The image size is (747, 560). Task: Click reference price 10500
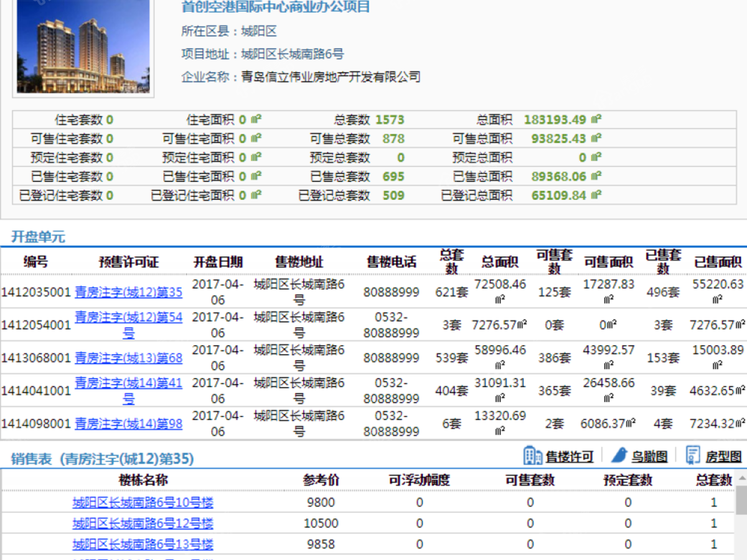coord(321,523)
